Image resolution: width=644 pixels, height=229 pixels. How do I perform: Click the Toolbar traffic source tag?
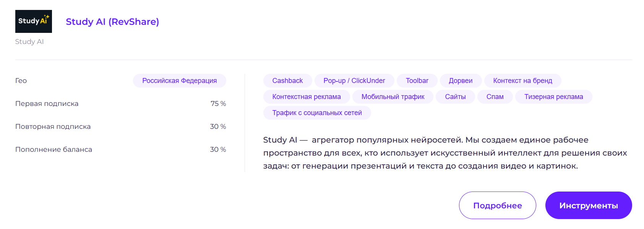click(x=417, y=80)
